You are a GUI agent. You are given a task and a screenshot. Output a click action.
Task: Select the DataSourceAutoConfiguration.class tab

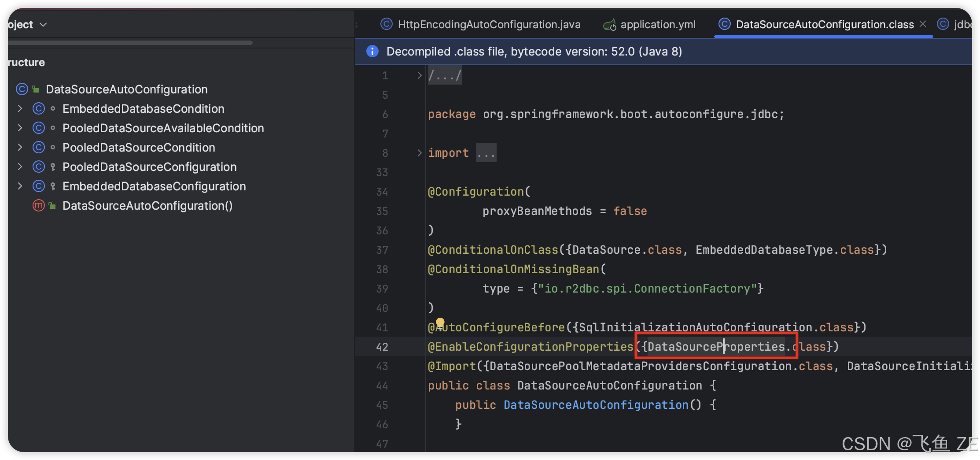pyautogui.click(x=825, y=24)
